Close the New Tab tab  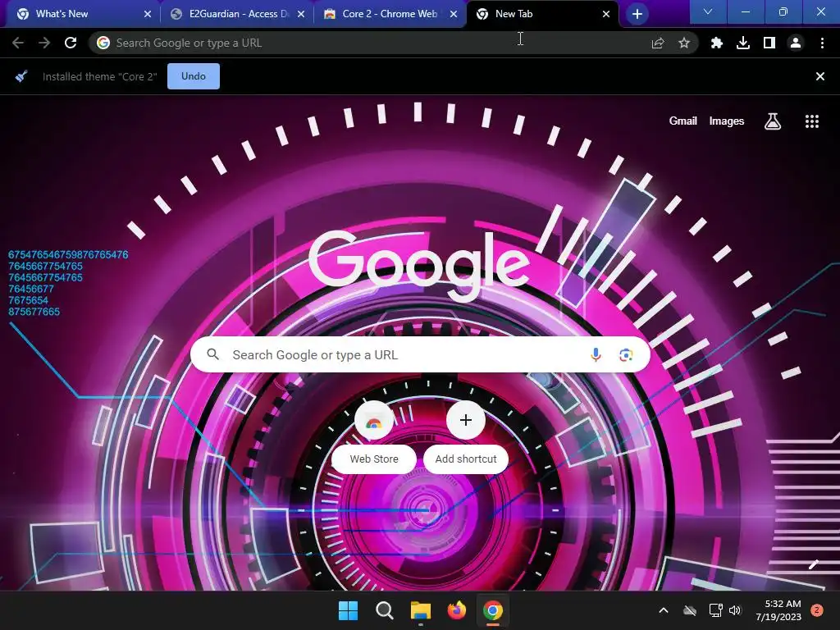606,14
